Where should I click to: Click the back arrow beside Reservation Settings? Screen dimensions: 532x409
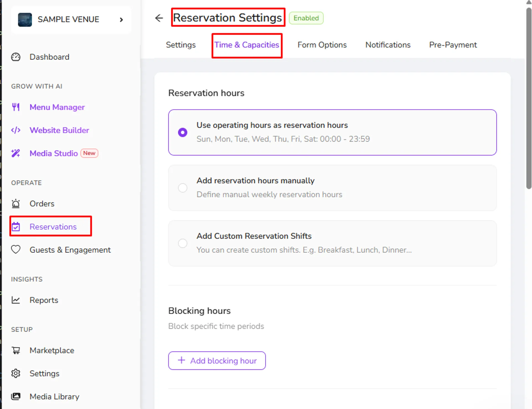[x=159, y=18]
